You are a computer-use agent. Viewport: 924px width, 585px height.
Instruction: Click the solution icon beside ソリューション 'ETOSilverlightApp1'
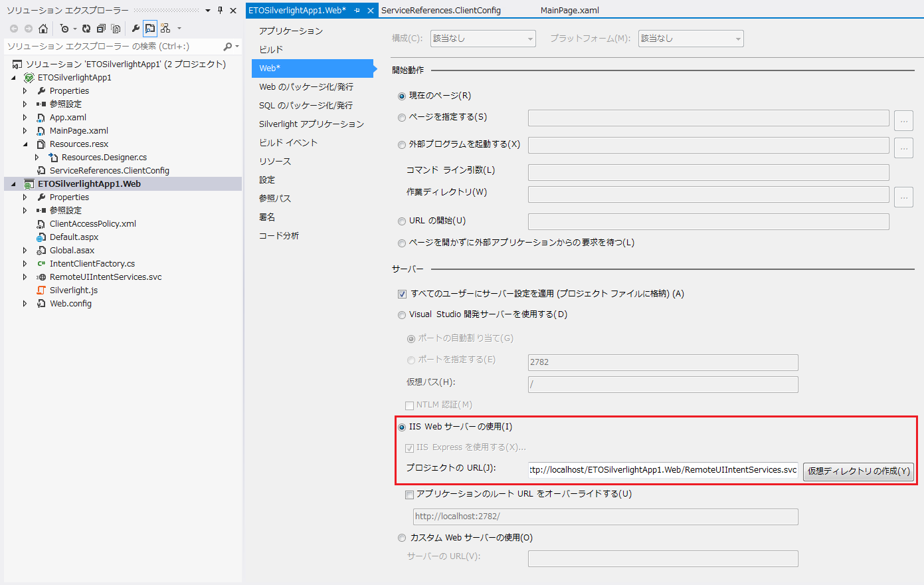[17, 64]
